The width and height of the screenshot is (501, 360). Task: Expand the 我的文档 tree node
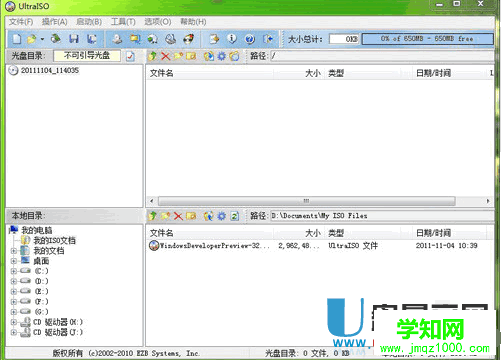14,251
